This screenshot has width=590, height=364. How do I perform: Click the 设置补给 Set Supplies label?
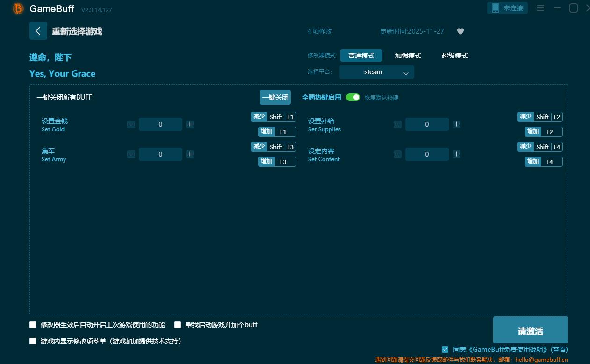coord(324,125)
